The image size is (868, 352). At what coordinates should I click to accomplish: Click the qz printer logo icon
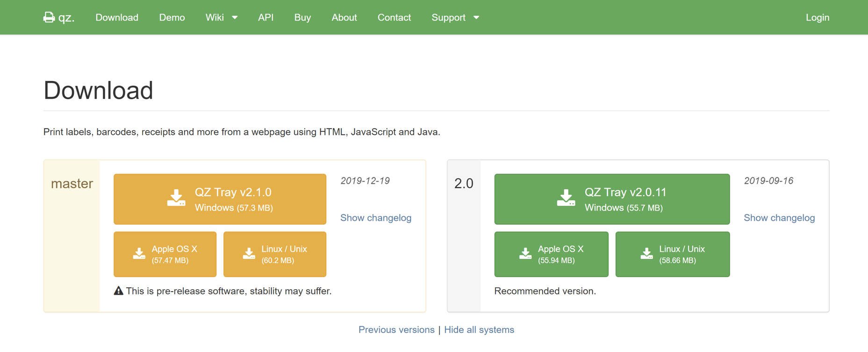point(49,17)
